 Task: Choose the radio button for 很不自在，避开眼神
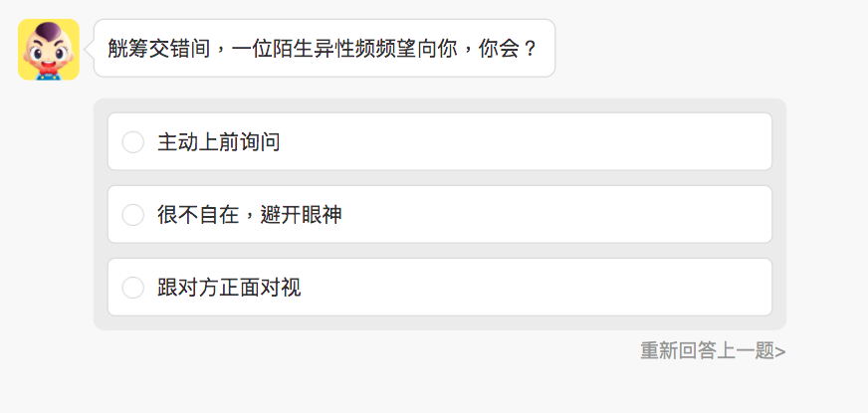click(133, 215)
